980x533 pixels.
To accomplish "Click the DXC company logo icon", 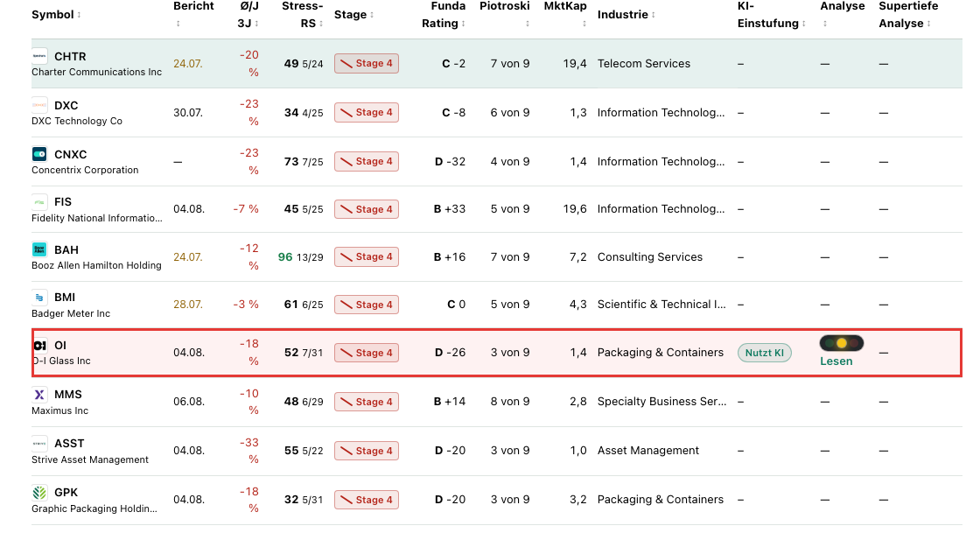I will click(x=39, y=105).
